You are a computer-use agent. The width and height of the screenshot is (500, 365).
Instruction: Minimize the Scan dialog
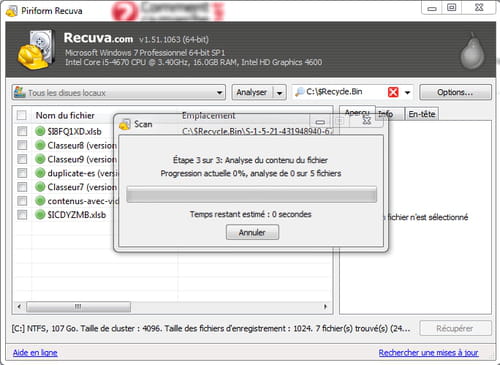pyautogui.click(x=320, y=122)
